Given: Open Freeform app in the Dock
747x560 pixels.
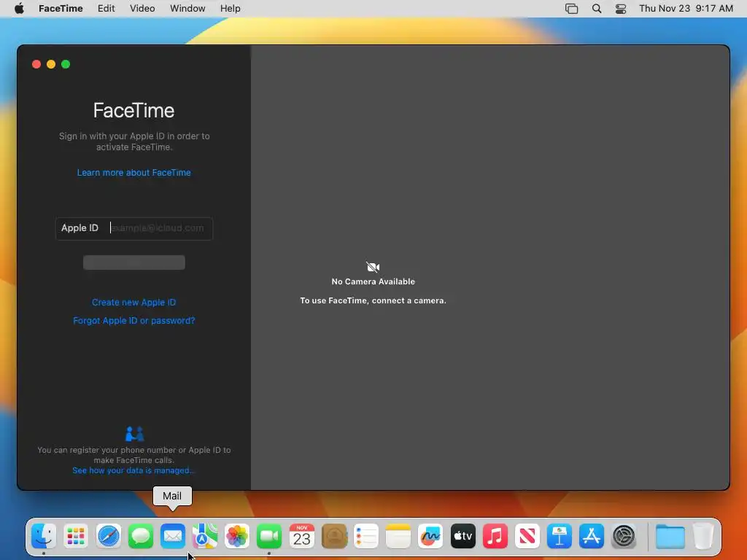Looking at the screenshot, I should coord(430,537).
